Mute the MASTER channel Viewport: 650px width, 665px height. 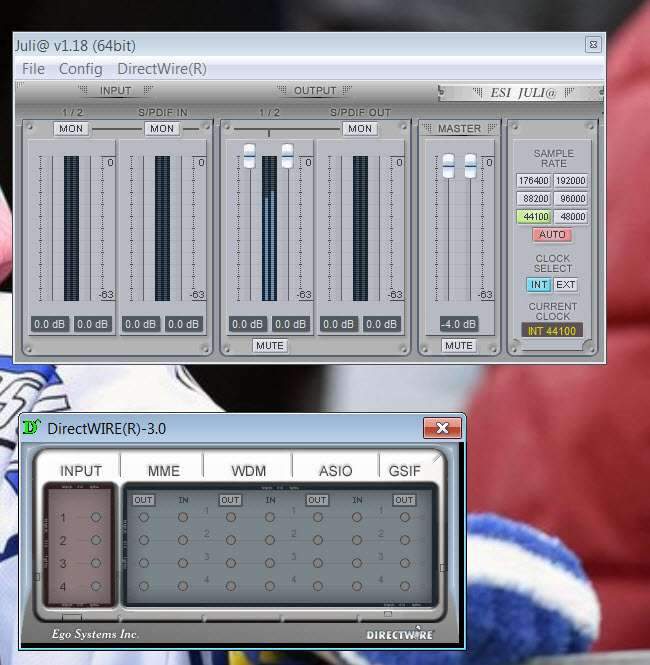pyautogui.click(x=459, y=346)
